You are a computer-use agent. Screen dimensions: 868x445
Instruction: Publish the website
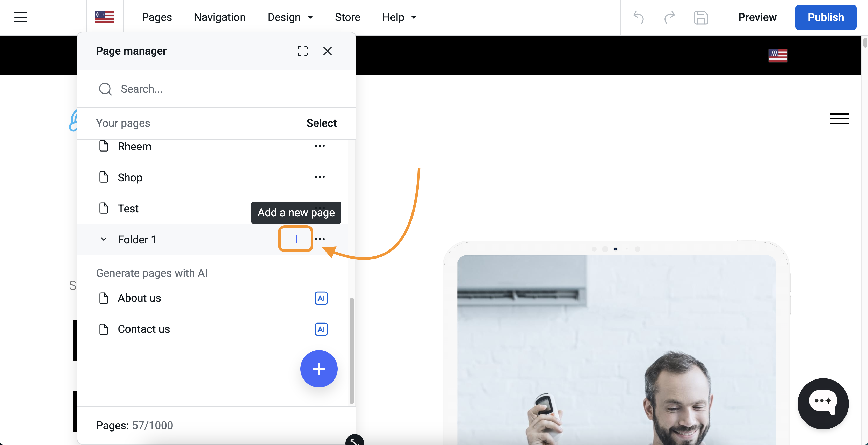(826, 17)
